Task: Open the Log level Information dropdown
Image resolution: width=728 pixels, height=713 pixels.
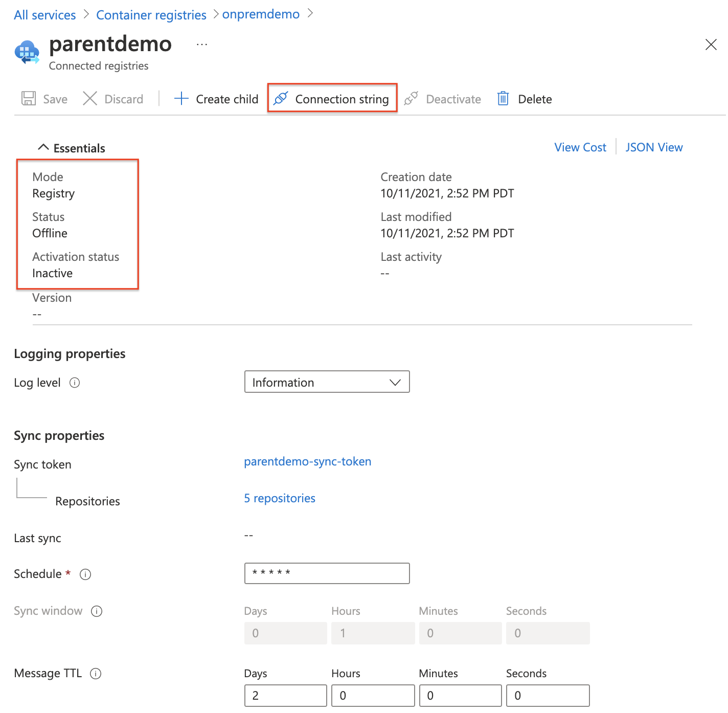Action: point(327,382)
